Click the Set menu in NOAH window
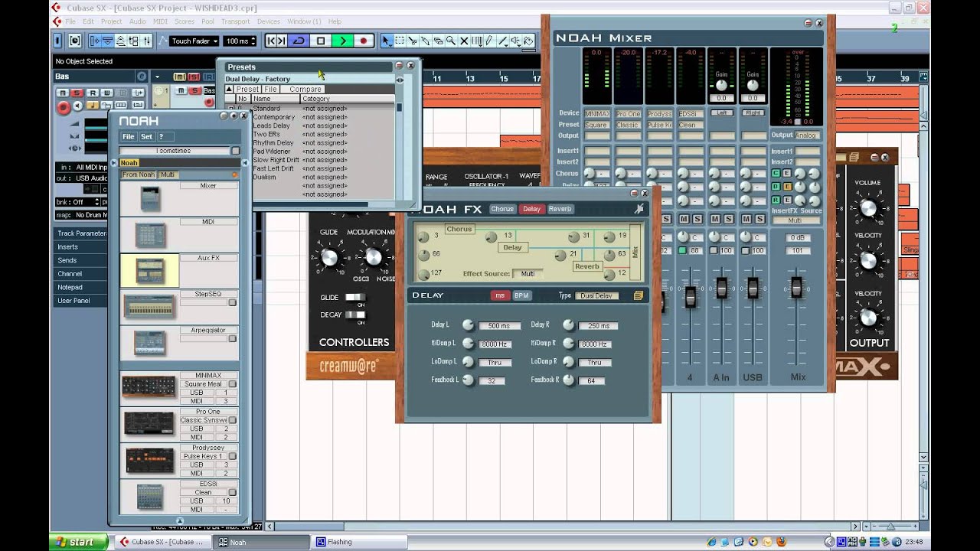This screenshot has width=980, height=551. [x=146, y=136]
